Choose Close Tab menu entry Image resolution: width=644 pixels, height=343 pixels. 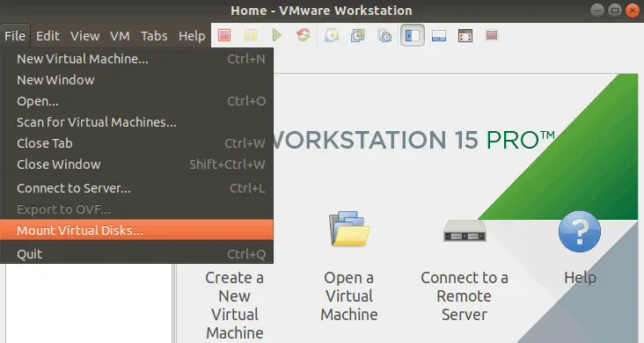pos(136,143)
